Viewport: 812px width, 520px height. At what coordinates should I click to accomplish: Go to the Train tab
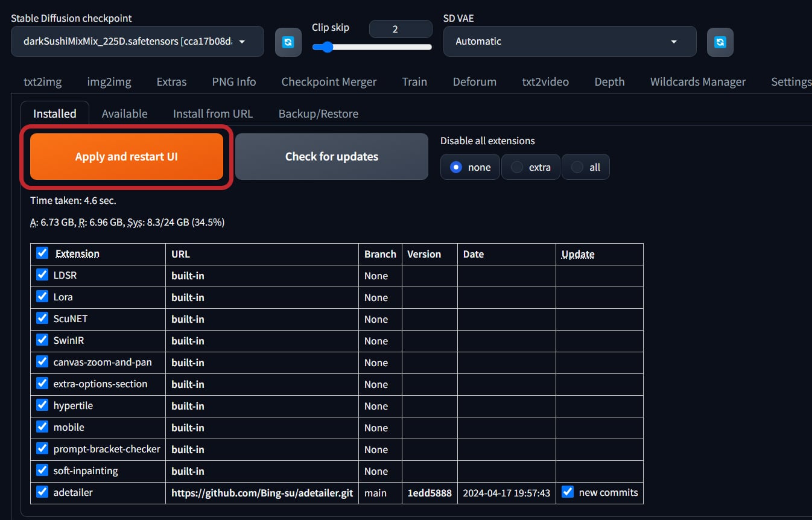coord(414,81)
